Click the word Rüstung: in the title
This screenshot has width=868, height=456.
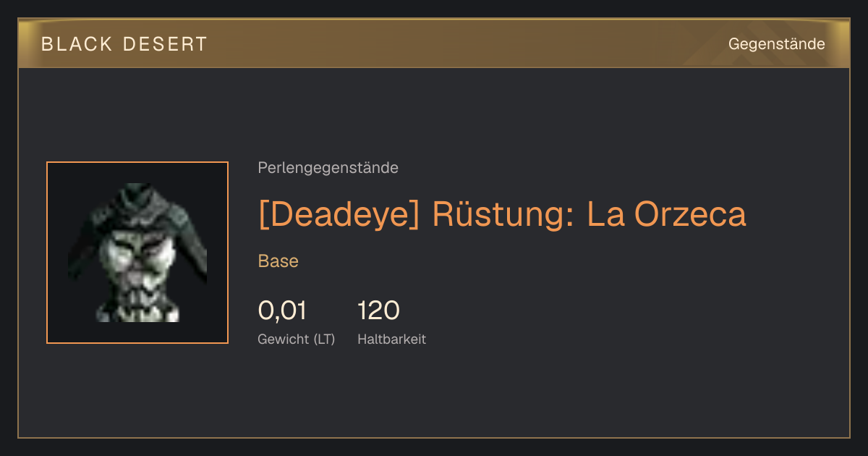503,214
